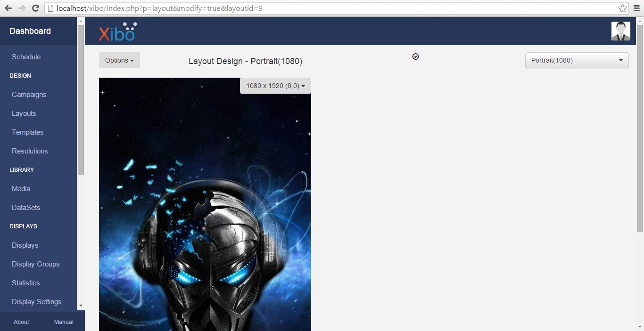The image size is (644, 331).
Task: Click the Xibo logo
Action: pyautogui.click(x=118, y=32)
